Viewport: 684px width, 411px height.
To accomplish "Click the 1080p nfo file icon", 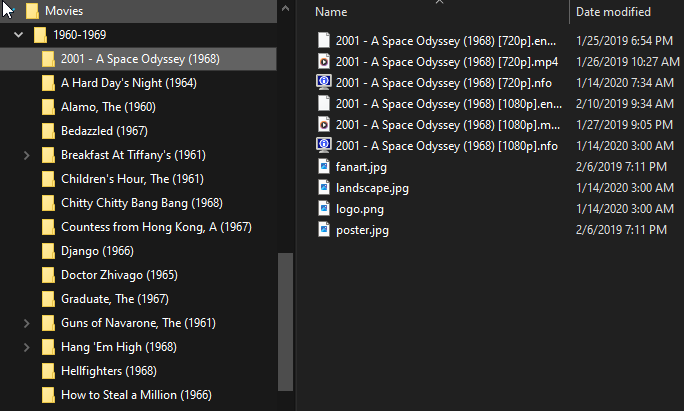I will [x=323, y=145].
